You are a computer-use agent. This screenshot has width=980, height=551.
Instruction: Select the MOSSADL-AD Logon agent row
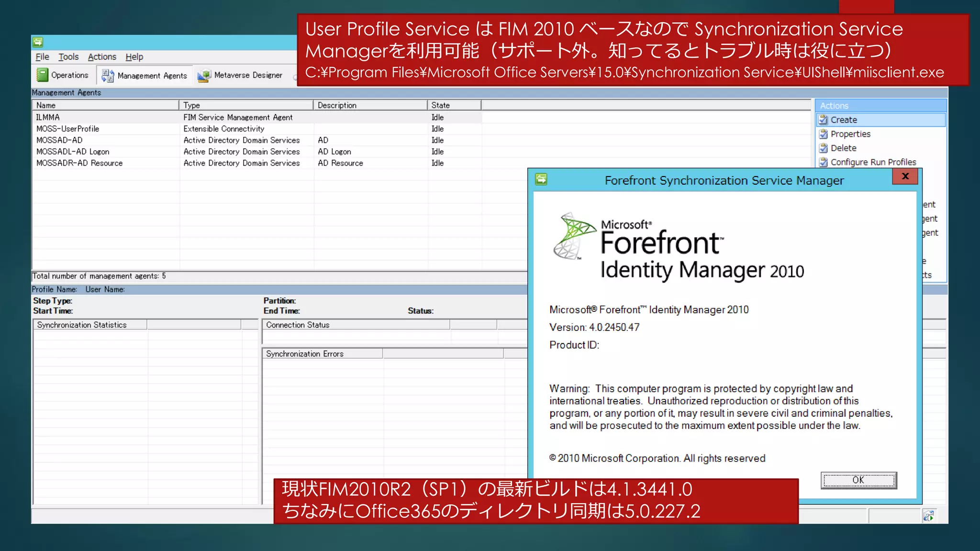pos(257,152)
